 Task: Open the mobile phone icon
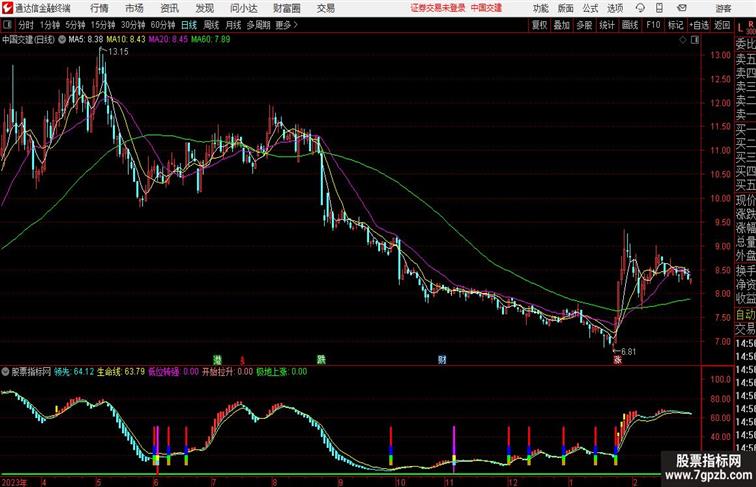tap(659, 8)
